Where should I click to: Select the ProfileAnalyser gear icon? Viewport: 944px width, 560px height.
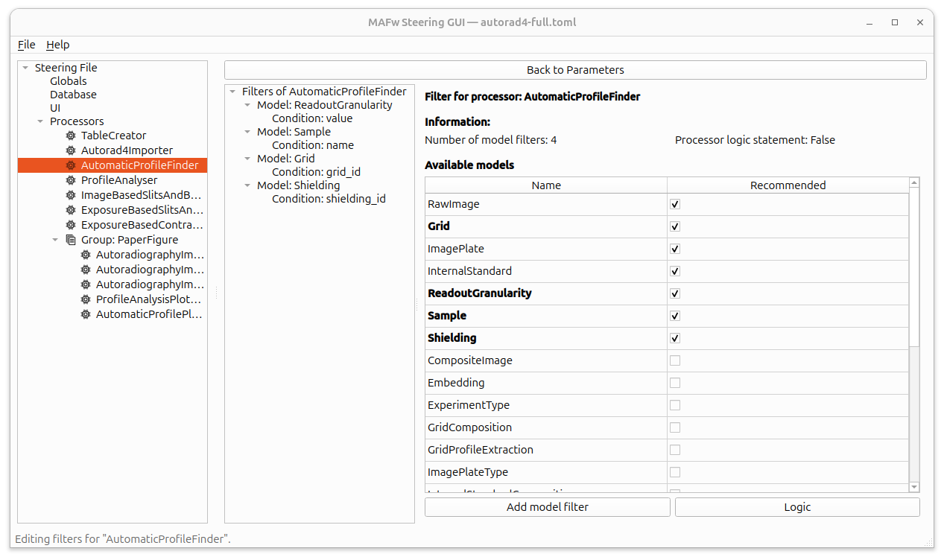(70, 180)
